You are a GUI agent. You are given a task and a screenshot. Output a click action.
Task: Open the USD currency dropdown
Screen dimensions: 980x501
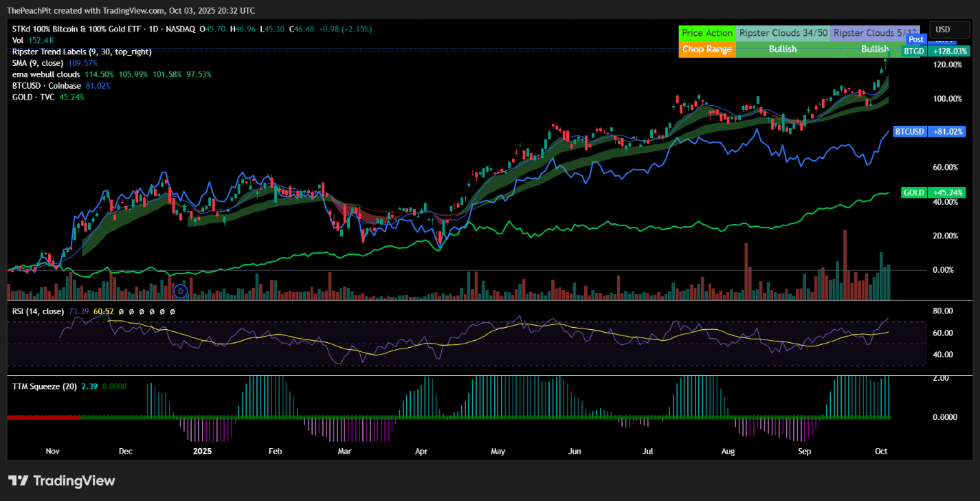[949, 30]
